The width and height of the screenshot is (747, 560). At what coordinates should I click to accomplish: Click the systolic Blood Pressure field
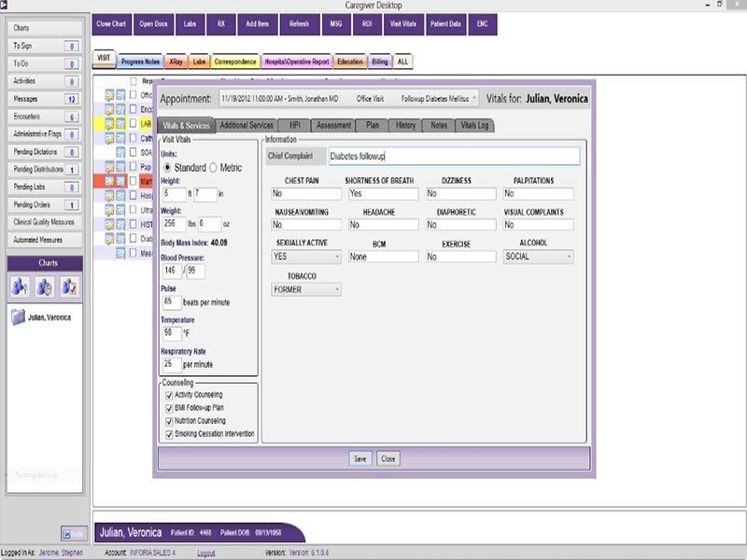(172, 271)
